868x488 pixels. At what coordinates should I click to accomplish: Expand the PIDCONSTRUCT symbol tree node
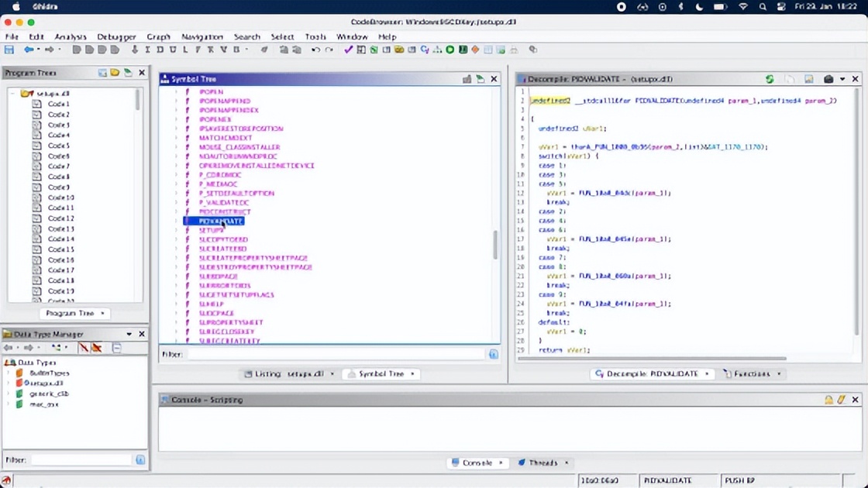click(x=177, y=211)
